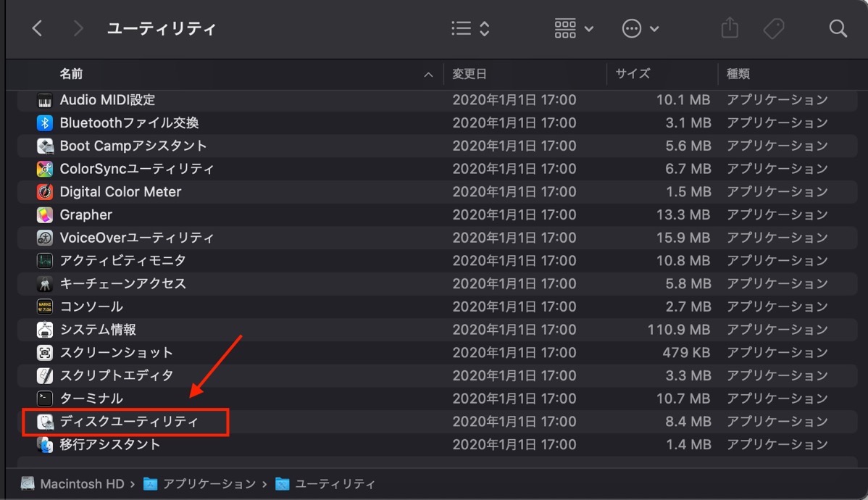The width and height of the screenshot is (868, 500).
Task: Select the コンソール app icon
Action: pyautogui.click(x=45, y=307)
